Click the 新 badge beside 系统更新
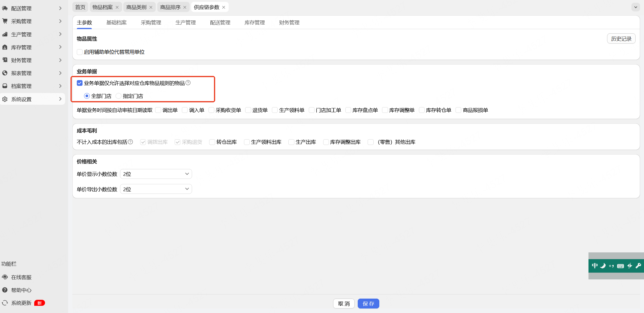Screen dimensions: 644x313 pyautogui.click(x=40, y=303)
